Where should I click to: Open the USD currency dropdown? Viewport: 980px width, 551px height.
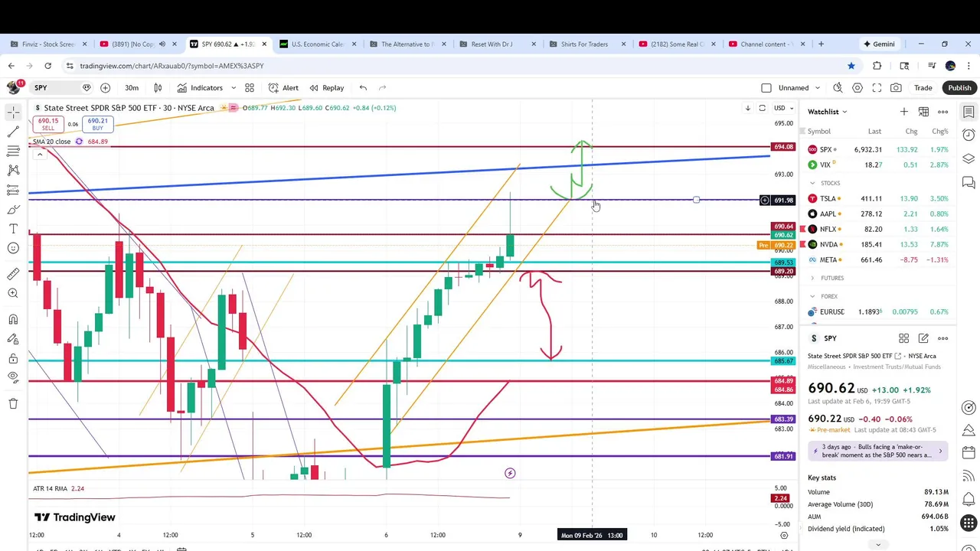782,108
